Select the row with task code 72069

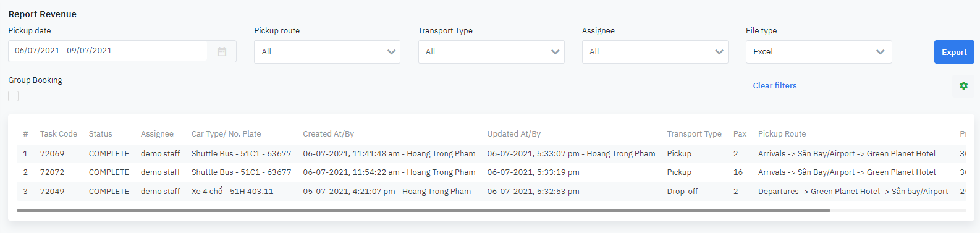click(x=491, y=154)
